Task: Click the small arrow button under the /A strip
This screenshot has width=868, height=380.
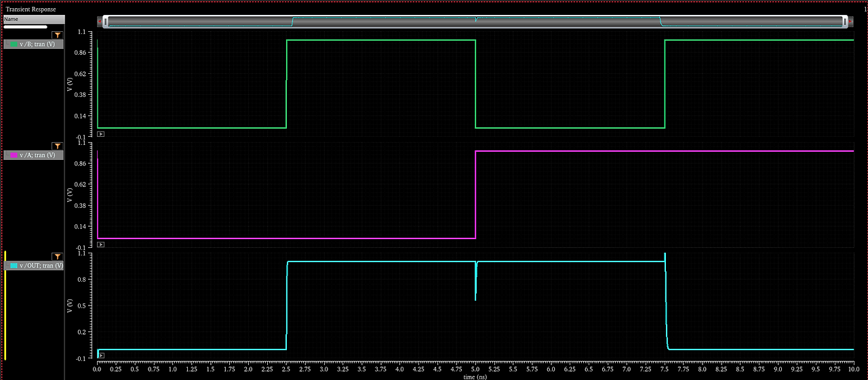Action: [100, 245]
